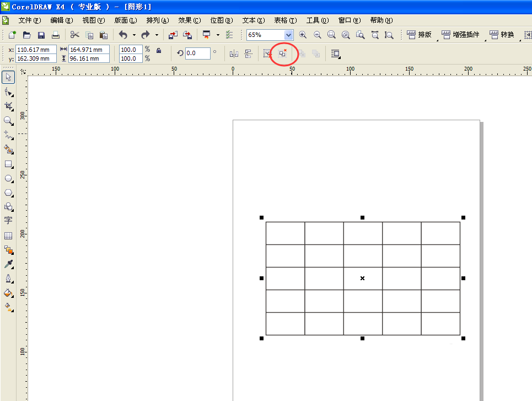The width and height of the screenshot is (532, 401).
Task: Select the Pick tool
Action: [8, 77]
